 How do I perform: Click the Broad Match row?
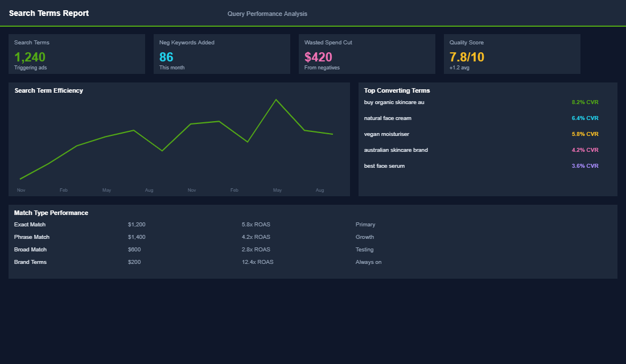pos(30,249)
